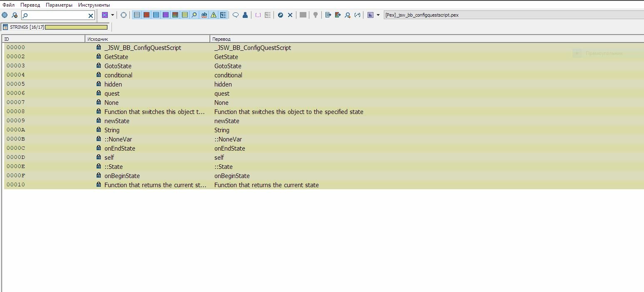The height and width of the screenshot is (292, 644).
Task: Open the Инструменты menu
Action: click(x=94, y=5)
